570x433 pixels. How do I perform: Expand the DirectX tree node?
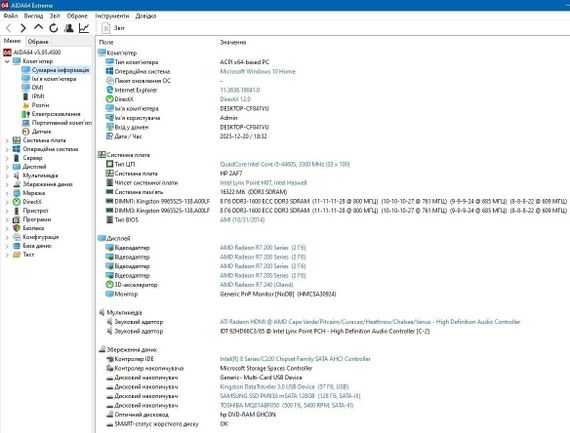(x=7, y=202)
